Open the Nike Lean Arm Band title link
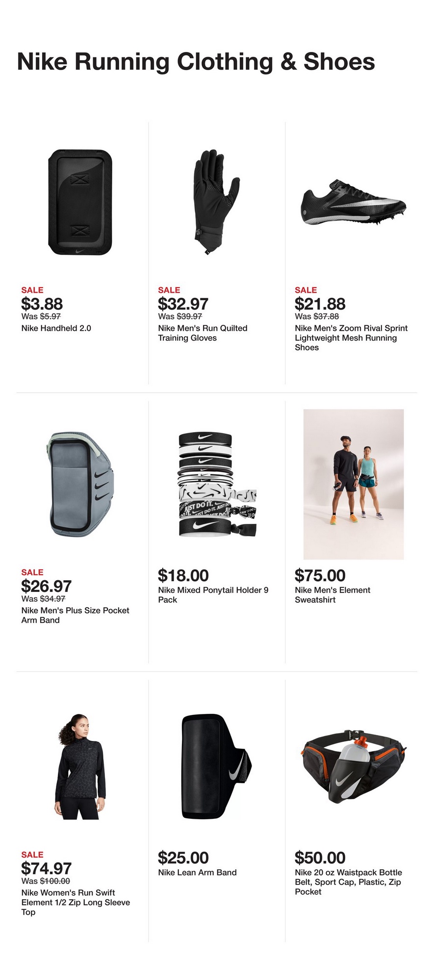This screenshot has height=980, width=434. (197, 872)
